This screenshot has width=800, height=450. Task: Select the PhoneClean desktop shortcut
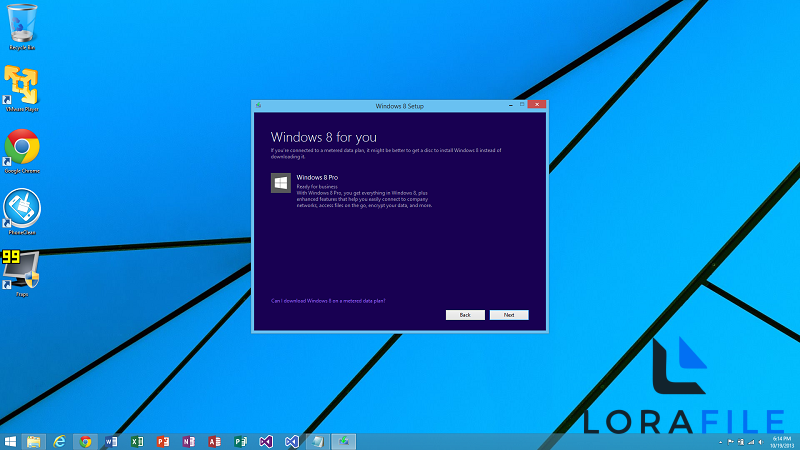click(x=21, y=212)
